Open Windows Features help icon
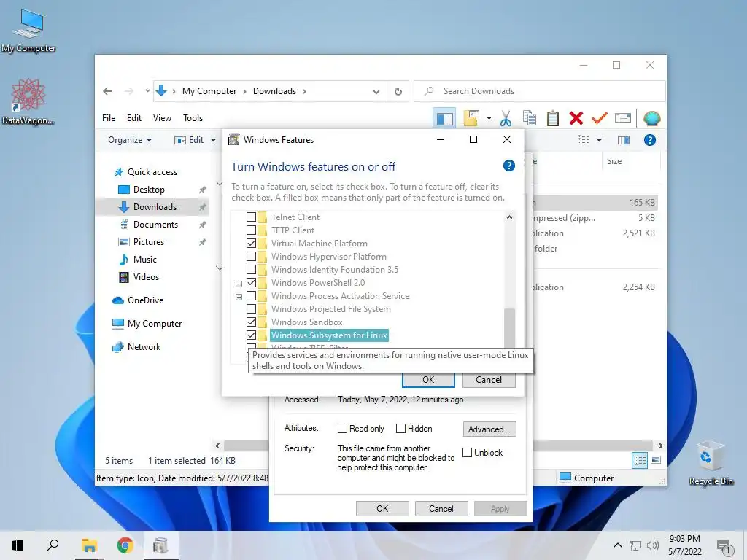Viewport: 747px width, 560px height. pos(508,166)
